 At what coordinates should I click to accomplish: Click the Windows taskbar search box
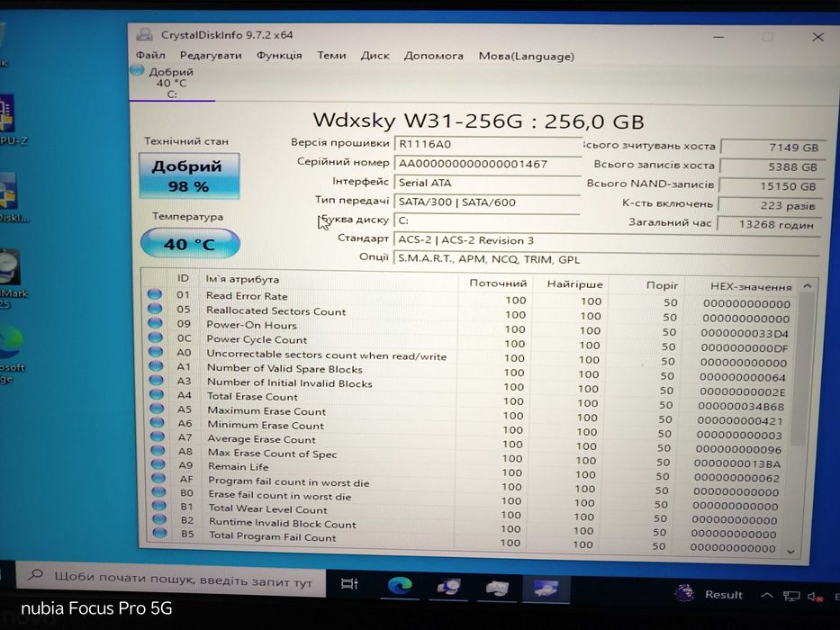pyautogui.click(x=170, y=579)
